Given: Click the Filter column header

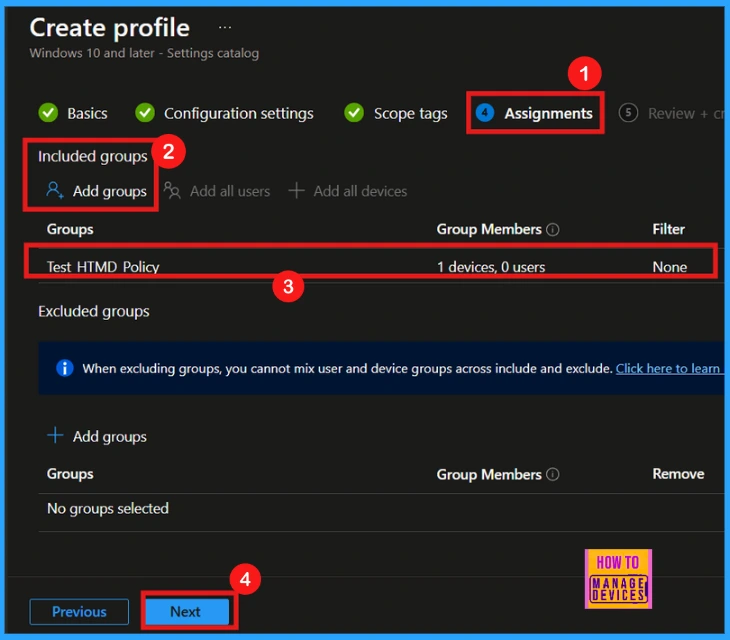Looking at the screenshot, I should coord(668,229).
